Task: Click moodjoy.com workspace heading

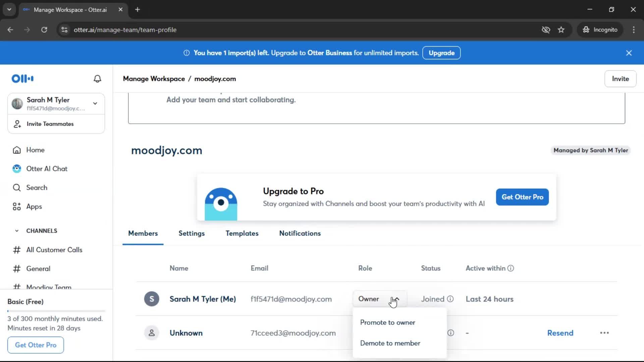Action: coord(167,150)
